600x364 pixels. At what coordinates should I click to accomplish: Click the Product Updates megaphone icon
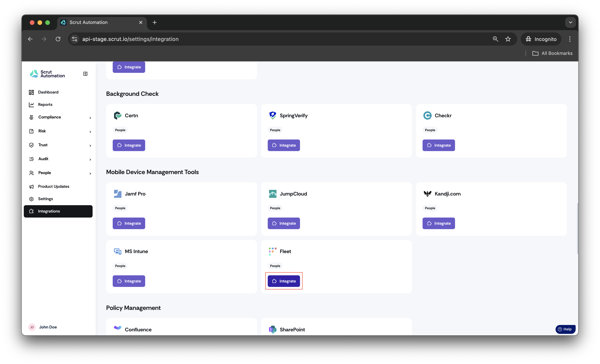point(32,187)
